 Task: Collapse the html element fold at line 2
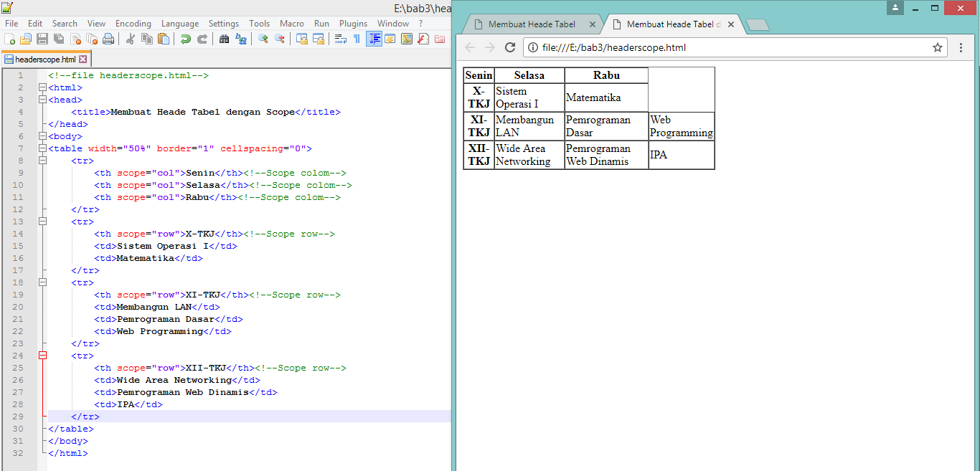42,87
